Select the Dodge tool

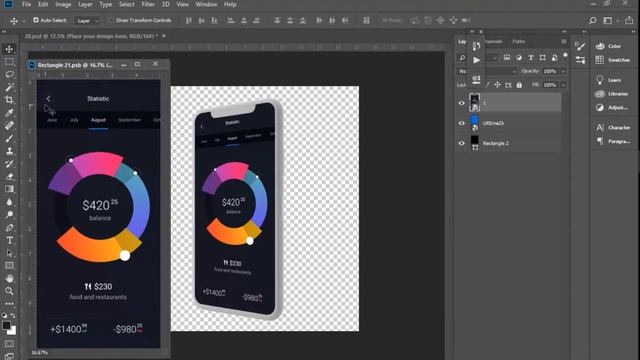point(9,215)
